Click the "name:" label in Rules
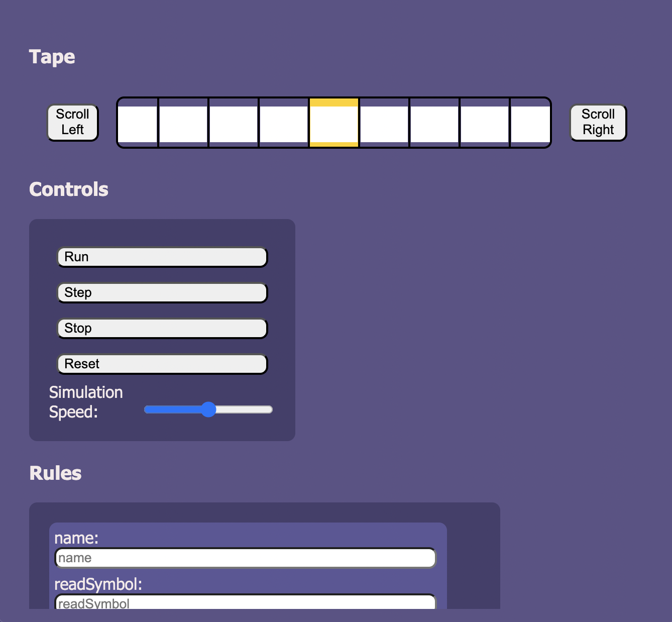Screen dimensions: 672x622 (76, 538)
